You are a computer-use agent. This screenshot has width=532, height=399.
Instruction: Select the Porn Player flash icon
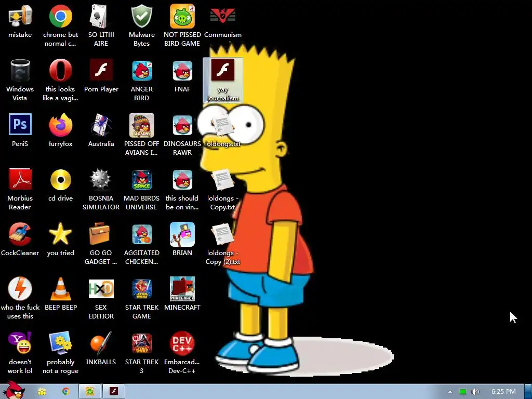click(x=101, y=70)
